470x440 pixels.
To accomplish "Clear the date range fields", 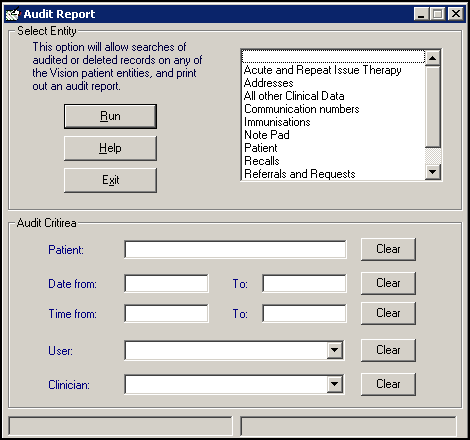I will coord(388,283).
